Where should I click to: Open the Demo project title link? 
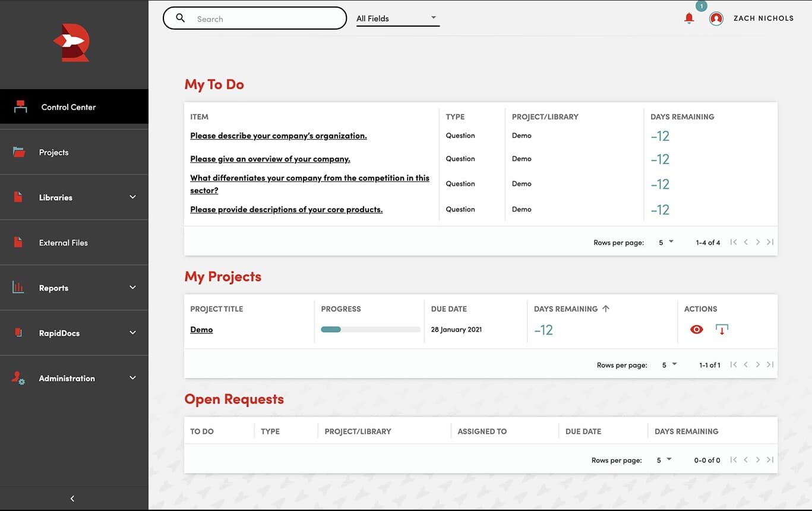pyautogui.click(x=201, y=330)
